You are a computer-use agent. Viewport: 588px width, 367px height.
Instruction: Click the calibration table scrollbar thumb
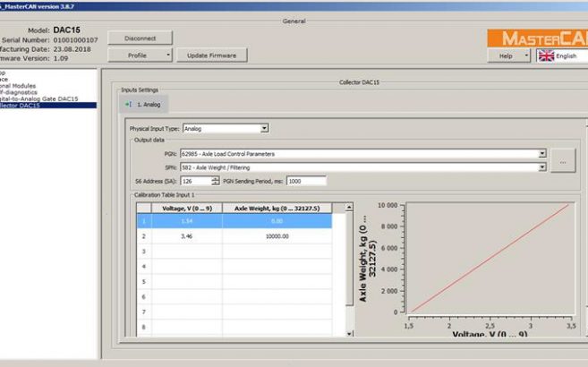[x=349, y=259]
